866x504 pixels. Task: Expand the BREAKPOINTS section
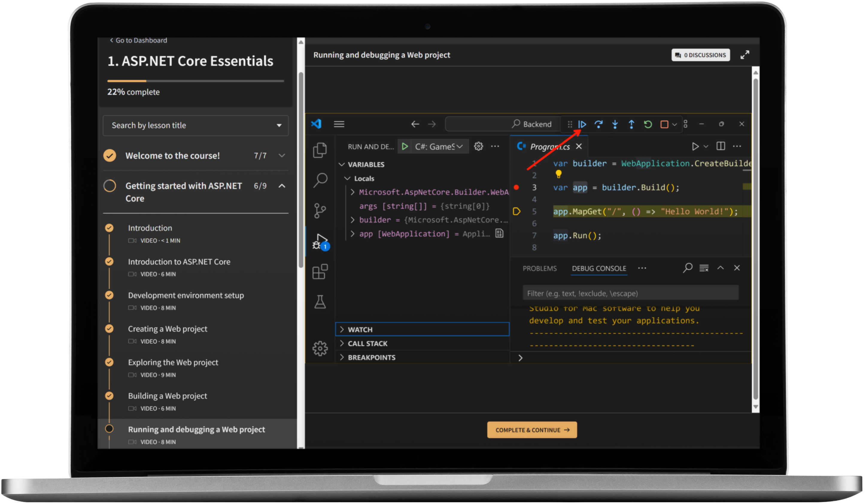coord(422,358)
